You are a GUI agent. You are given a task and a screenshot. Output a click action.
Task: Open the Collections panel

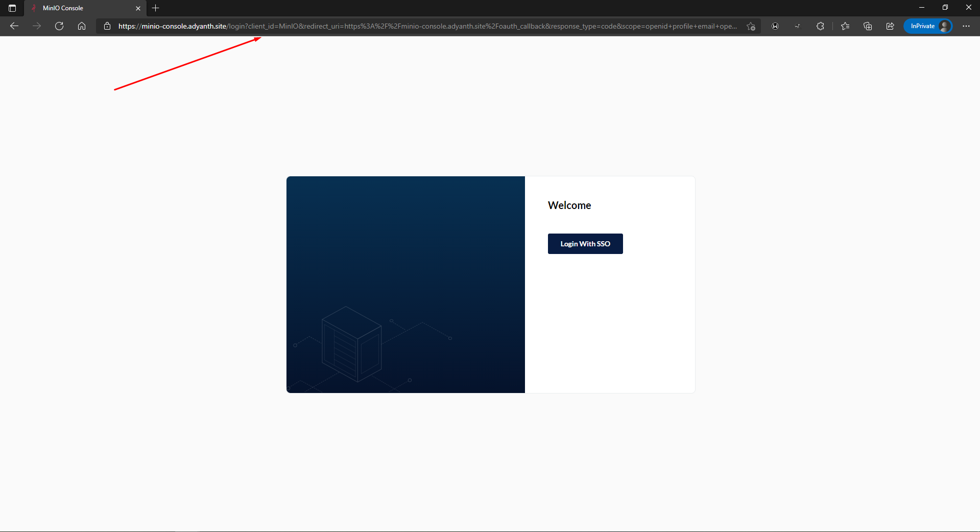click(x=867, y=26)
